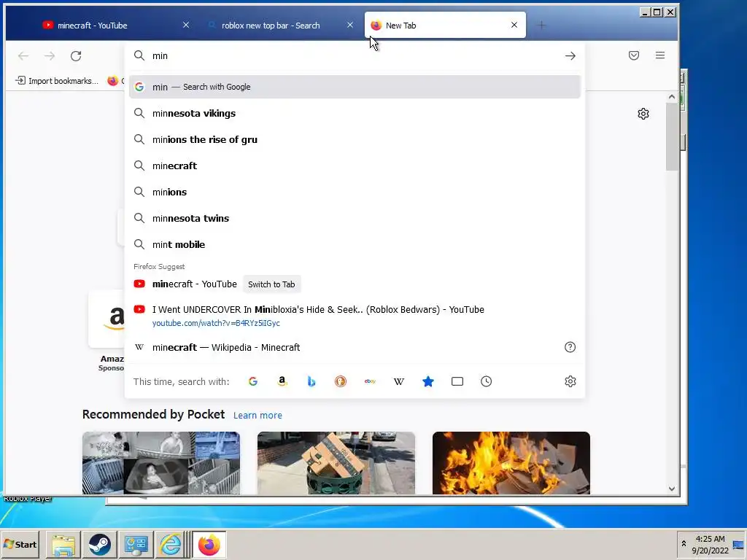The width and height of the screenshot is (747, 560).
Task: Click the show desktop tray icon
Action: tap(738, 545)
